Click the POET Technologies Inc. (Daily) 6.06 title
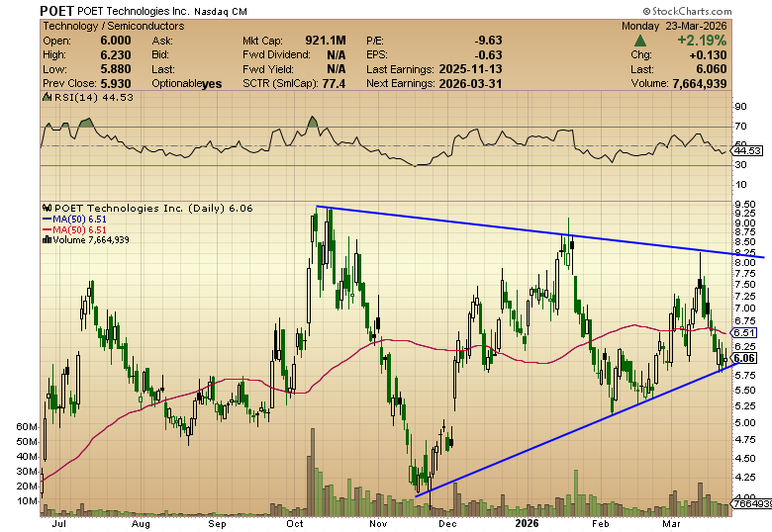The height and width of the screenshot is (532, 772). pos(153,208)
